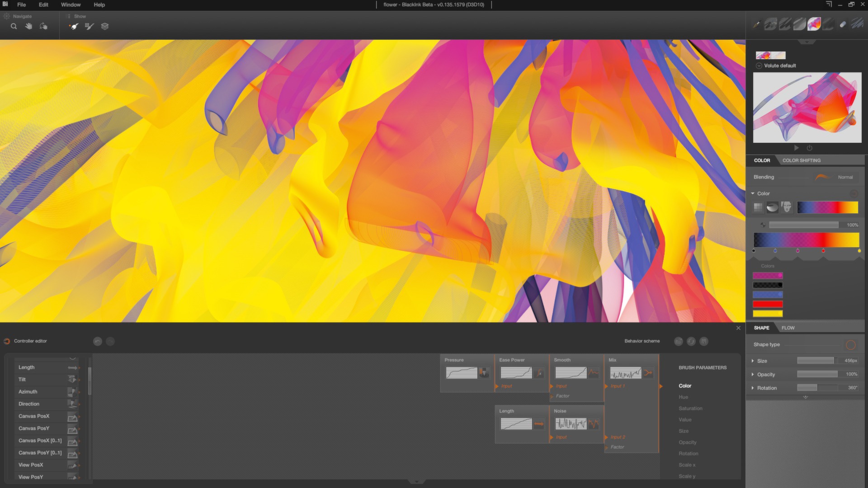Select the hand pan tool
The height and width of the screenshot is (488, 868).
pos(28,26)
